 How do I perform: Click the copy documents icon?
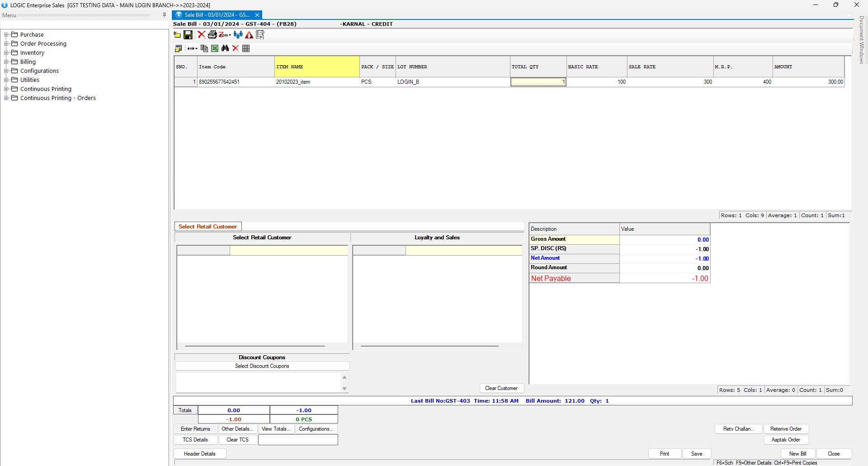pyautogui.click(x=204, y=48)
